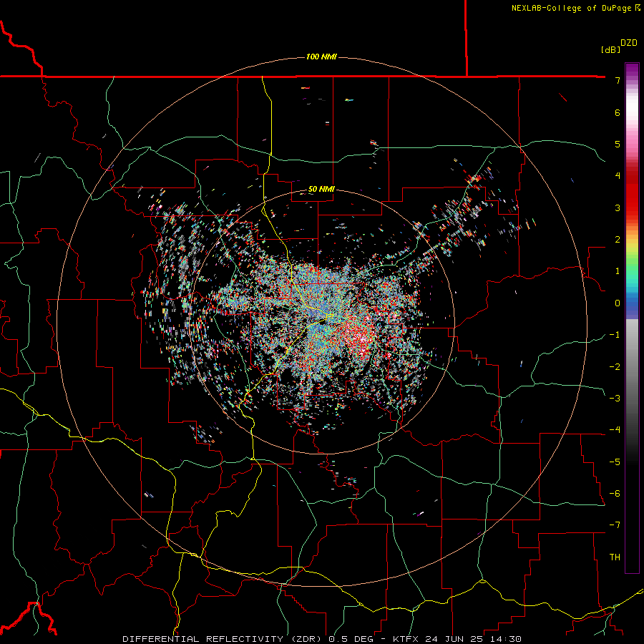Click the -3 value on the color scale
Image resolution: width=644 pixels, height=644 pixels.
tap(615, 398)
